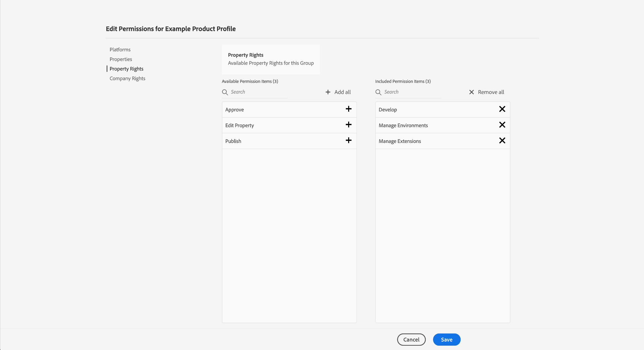Screen dimensions: 644x350
Task: Click the X icon beside Manage Environments
Action: pyautogui.click(x=502, y=125)
